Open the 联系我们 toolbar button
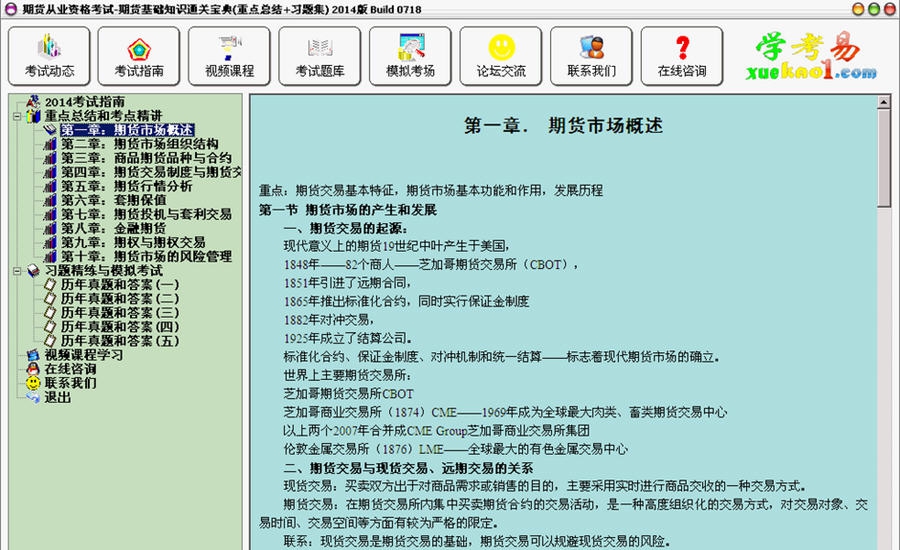The height and width of the screenshot is (550, 900). click(x=591, y=56)
